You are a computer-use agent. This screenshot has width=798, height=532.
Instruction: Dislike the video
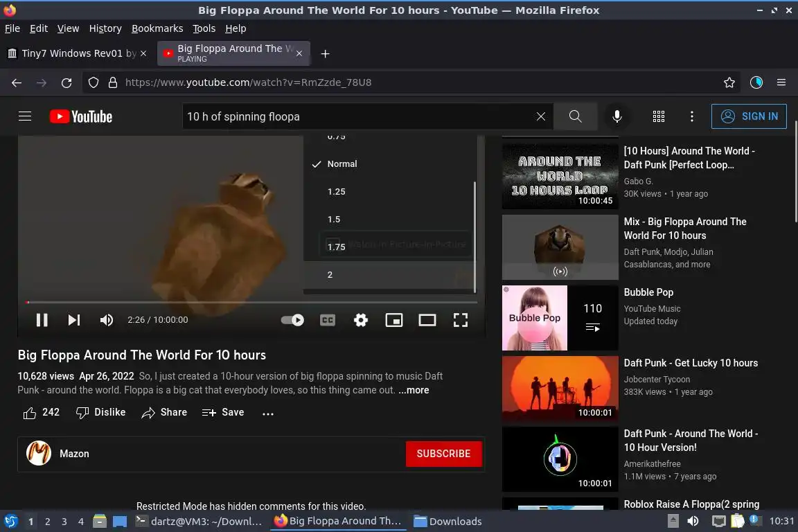[100, 412]
